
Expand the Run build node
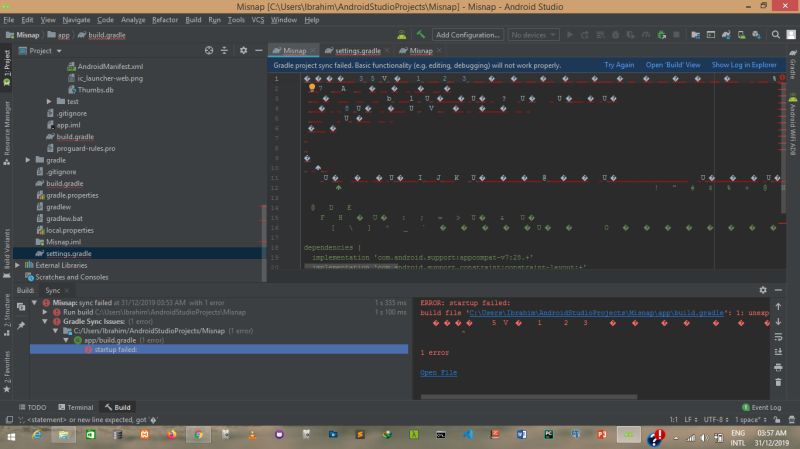pos(45,312)
